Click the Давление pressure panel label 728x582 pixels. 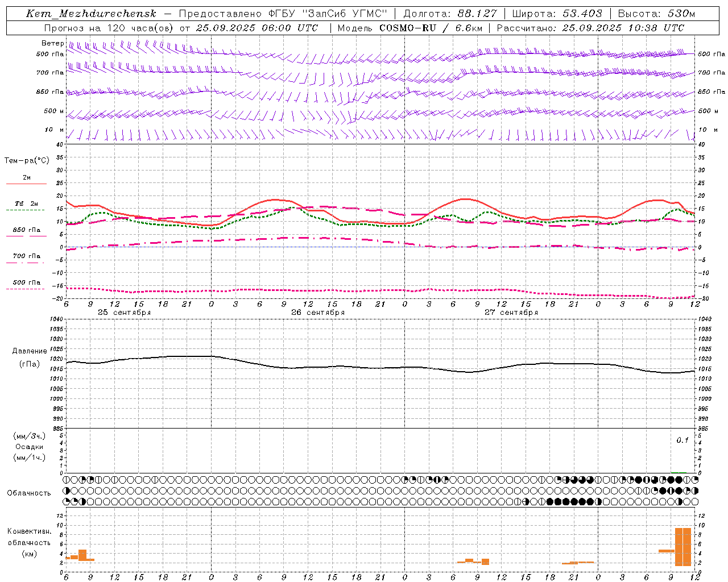coord(30,351)
